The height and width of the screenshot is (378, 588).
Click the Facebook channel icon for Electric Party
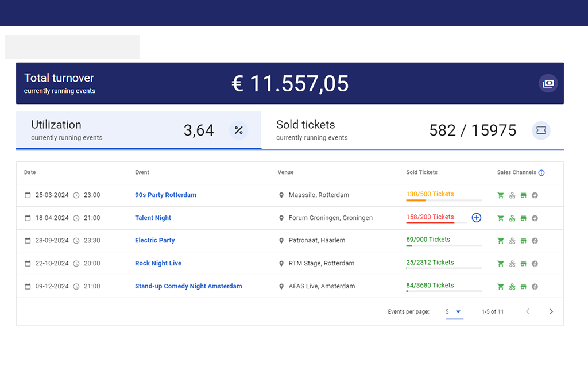pyautogui.click(x=535, y=241)
